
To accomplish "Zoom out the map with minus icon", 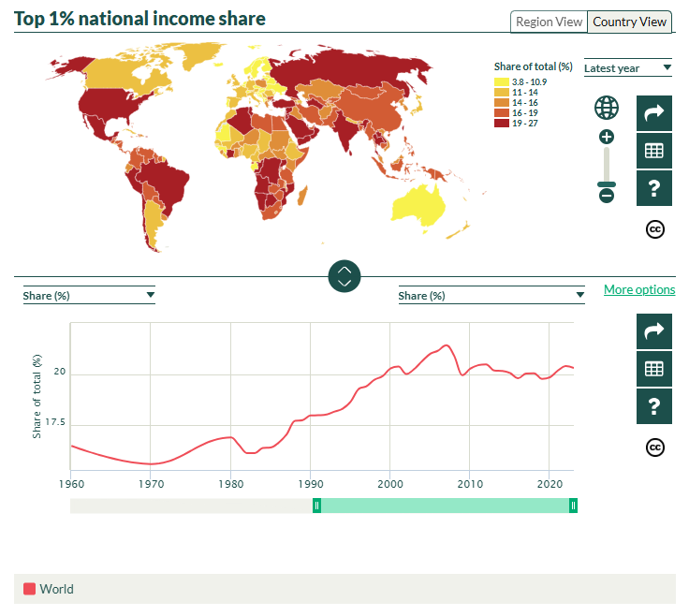I will 607,195.
